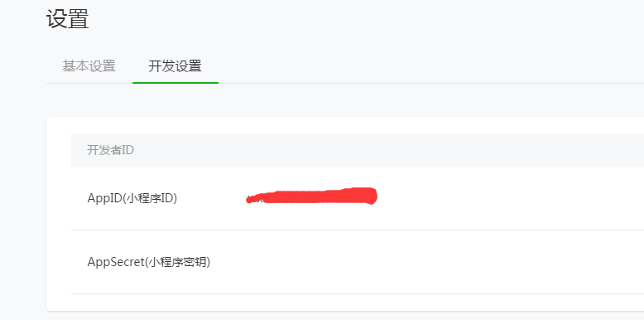Screen dimensions: 644x320
Task: Click the divider line below the AppSecret row
Action: [358, 293]
